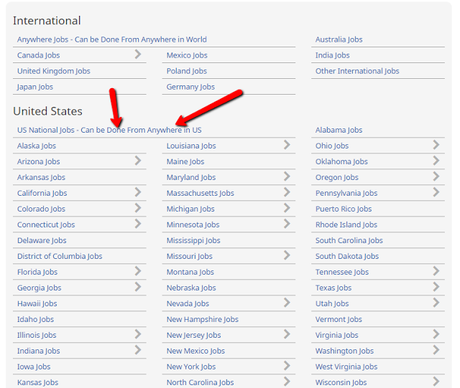Open Other International Jobs link
The image size is (460, 388).
click(357, 71)
